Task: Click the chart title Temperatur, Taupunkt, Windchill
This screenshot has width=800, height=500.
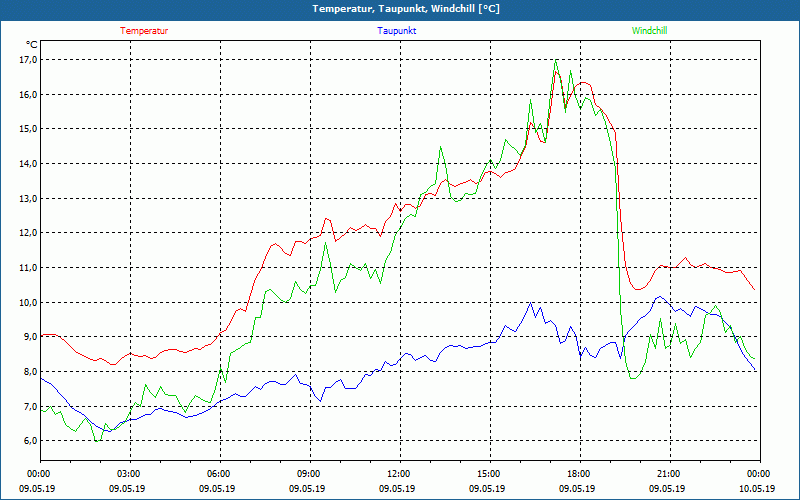Action: (406, 9)
